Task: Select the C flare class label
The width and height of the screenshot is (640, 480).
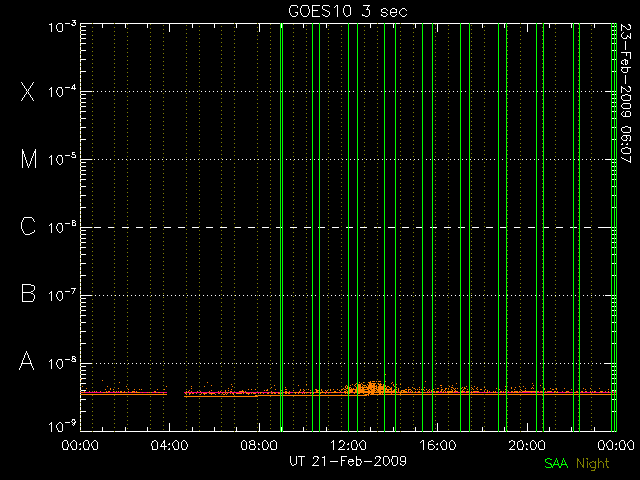Action: pos(28,226)
